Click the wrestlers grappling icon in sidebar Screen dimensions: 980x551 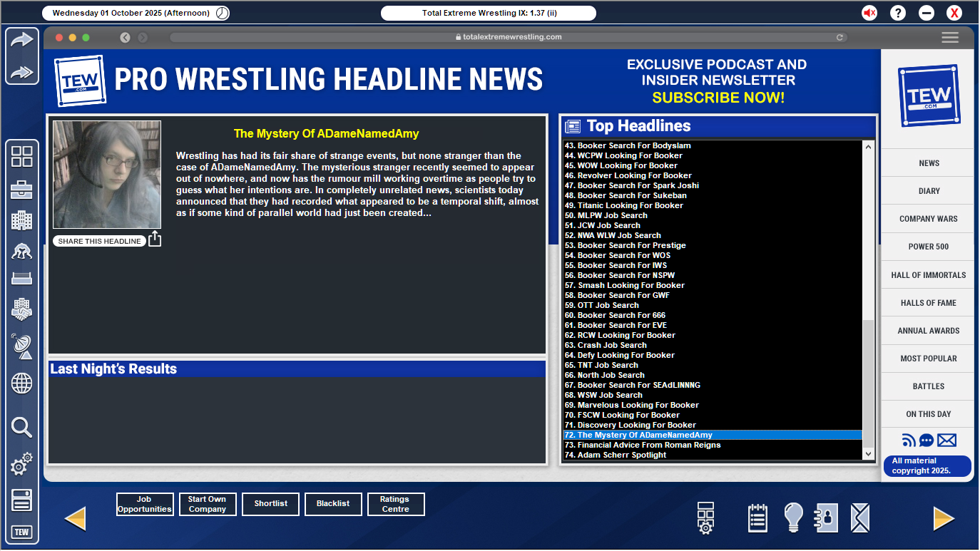click(x=21, y=250)
